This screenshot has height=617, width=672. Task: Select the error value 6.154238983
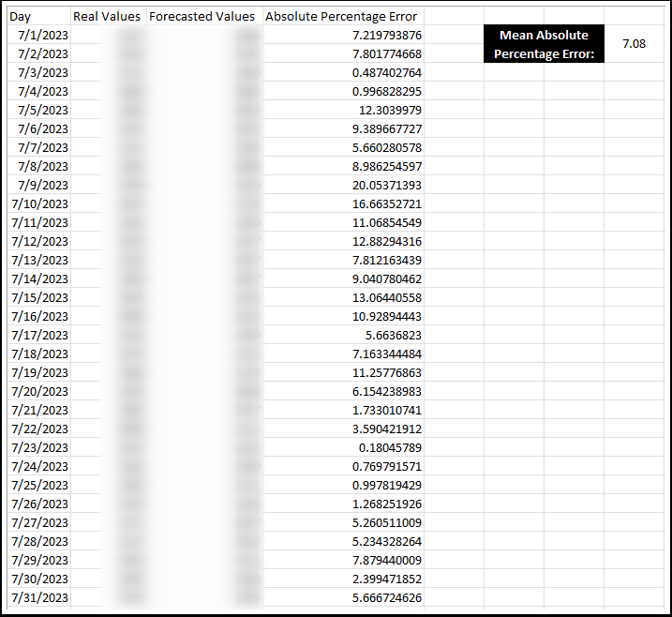tap(343, 391)
